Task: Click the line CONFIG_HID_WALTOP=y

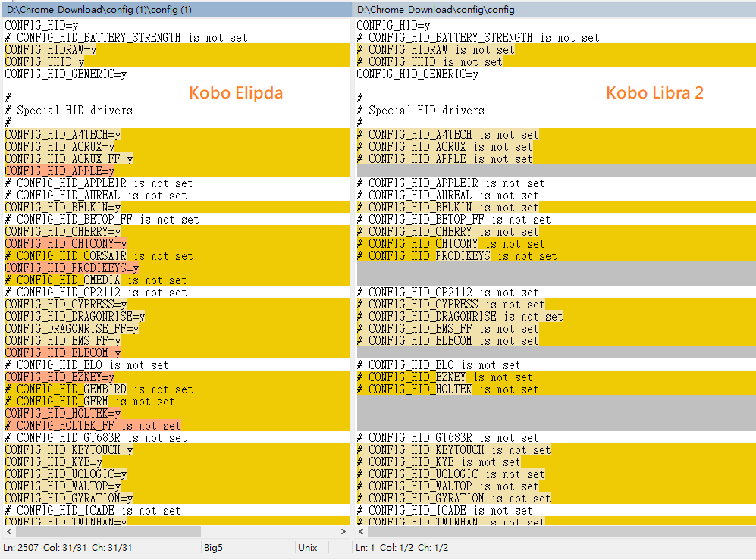Action: 63,486
